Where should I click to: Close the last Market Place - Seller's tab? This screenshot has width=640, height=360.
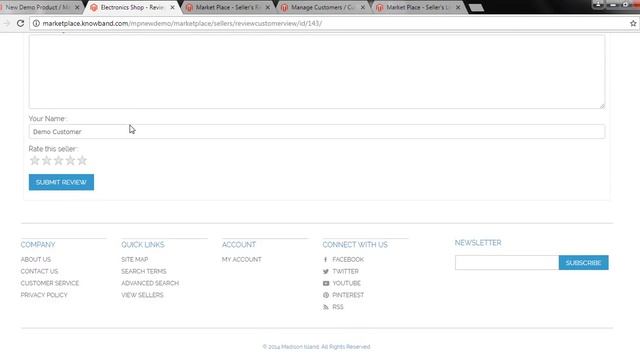pyautogui.click(x=458, y=7)
